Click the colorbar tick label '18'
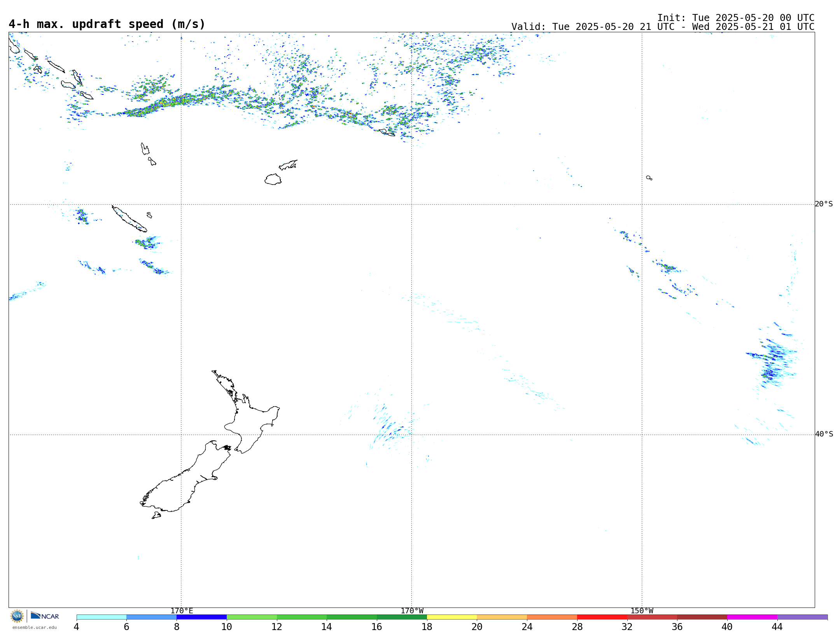The image size is (840, 632). (427, 627)
